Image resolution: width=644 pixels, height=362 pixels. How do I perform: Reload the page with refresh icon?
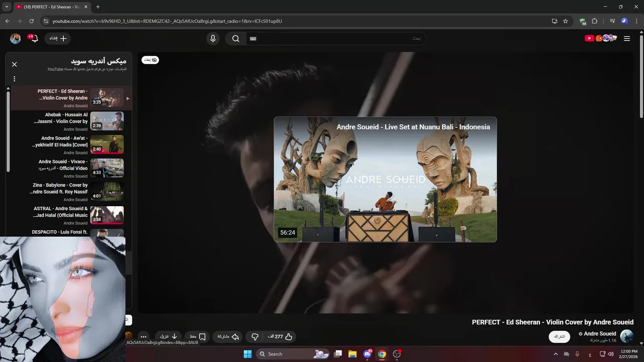31,21
